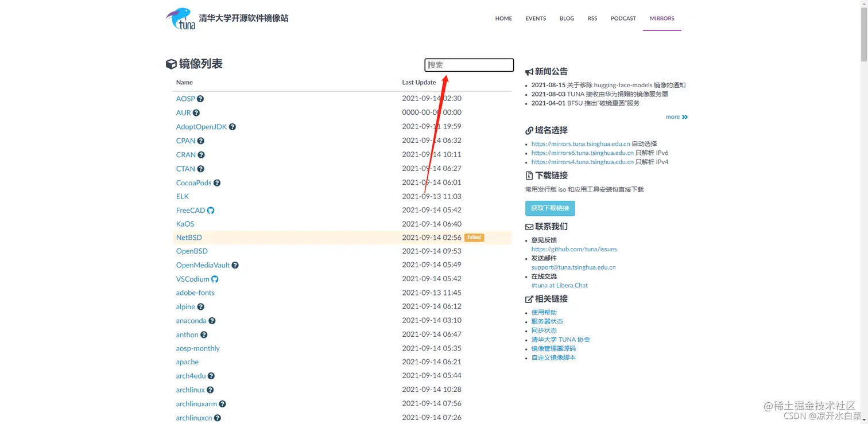Click the CRAN help question mark icon
The height and width of the screenshot is (424, 868).
click(x=201, y=155)
